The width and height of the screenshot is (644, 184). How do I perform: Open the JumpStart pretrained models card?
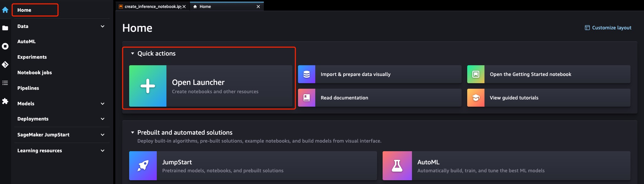click(x=253, y=166)
